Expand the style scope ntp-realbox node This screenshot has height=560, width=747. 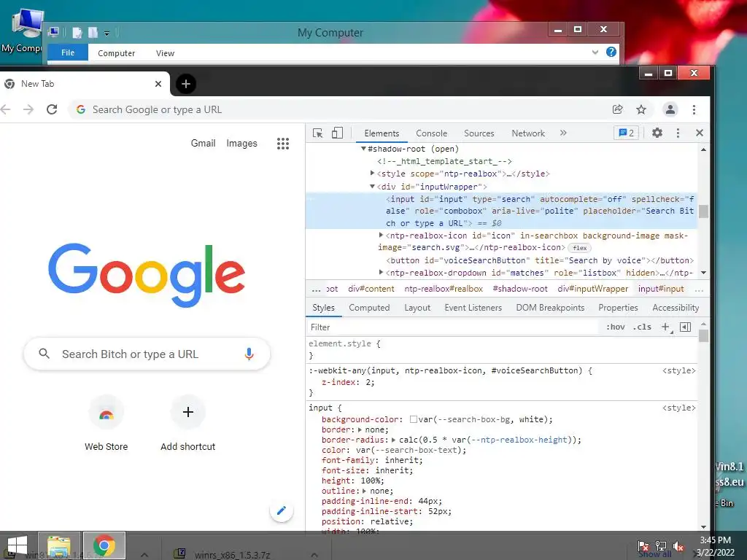[x=373, y=174]
